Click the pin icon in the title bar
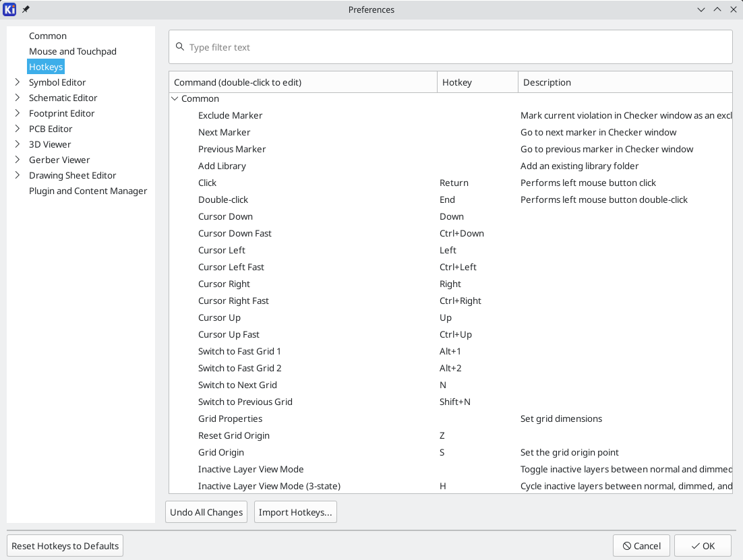Screen dimensions: 743x560 (x=25, y=9)
